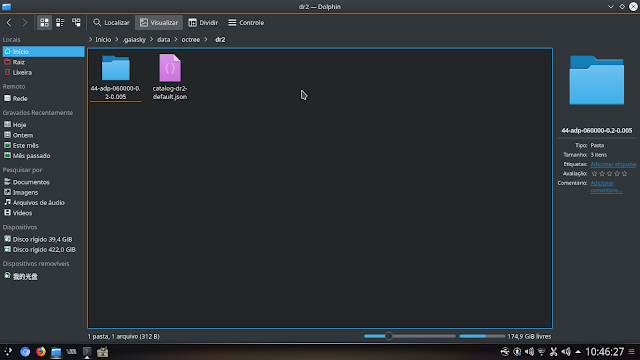Navigate to octree in breadcrumb

[191, 40]
